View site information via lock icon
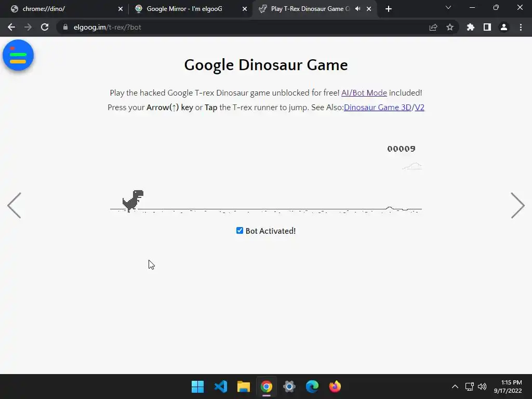The width and height of the screenshot is (532, 399). pos(65,27)
